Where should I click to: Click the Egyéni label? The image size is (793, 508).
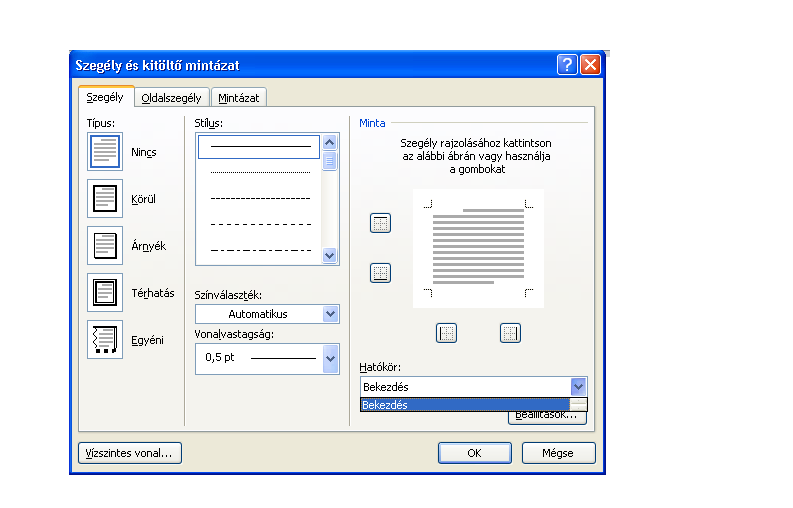(x=147, y=341)
